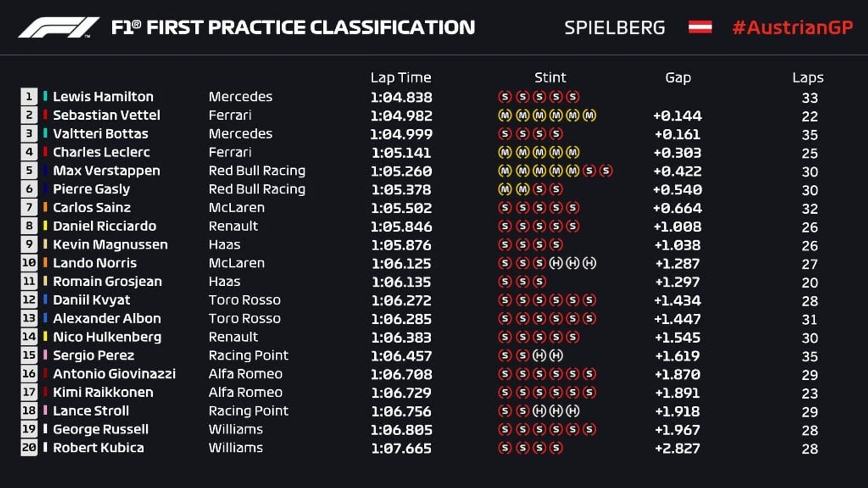Viewport: 868px width, 488px height.
Task: Click the position 1 number box
Action: point(29,97)
